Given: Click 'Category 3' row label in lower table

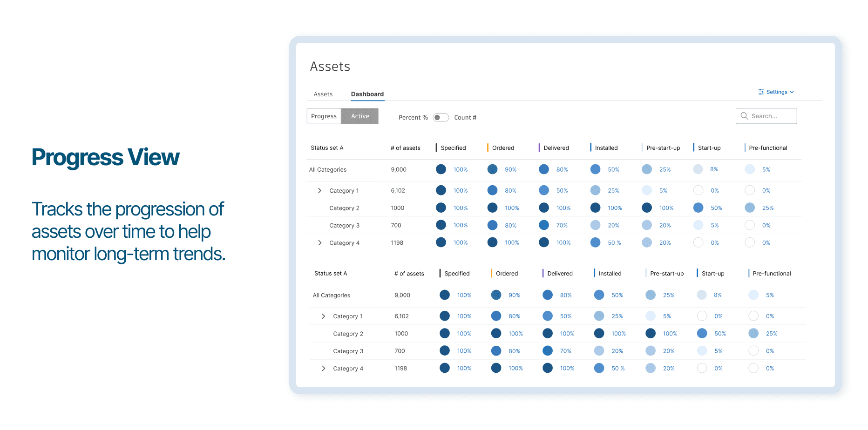Looking at the screenshot, I should 348,351.
